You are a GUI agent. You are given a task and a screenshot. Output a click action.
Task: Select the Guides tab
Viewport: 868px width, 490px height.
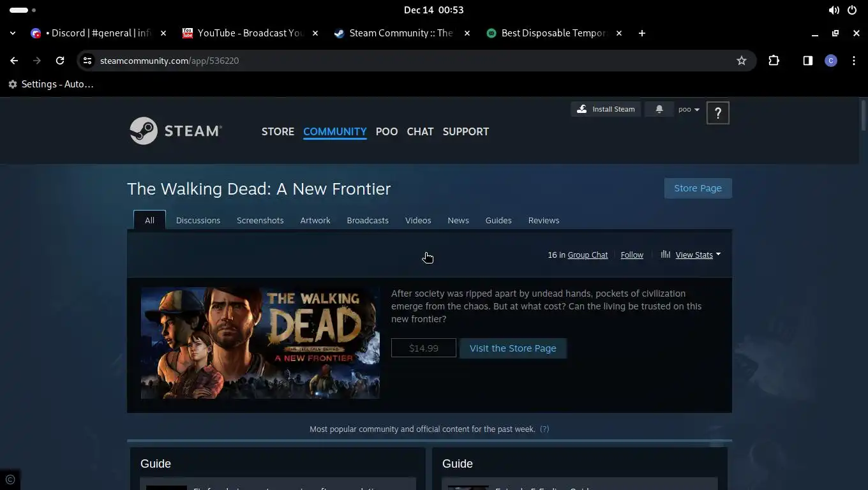498,220
